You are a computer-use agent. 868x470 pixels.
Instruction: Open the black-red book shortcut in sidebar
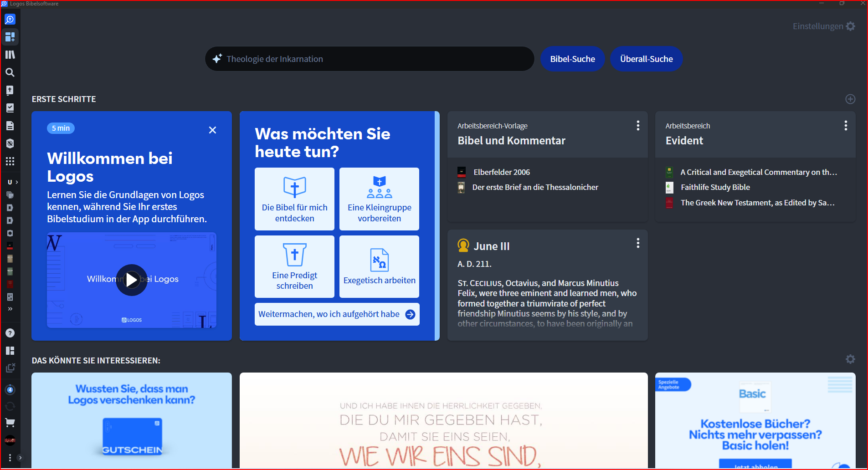(x=10, y=246)
